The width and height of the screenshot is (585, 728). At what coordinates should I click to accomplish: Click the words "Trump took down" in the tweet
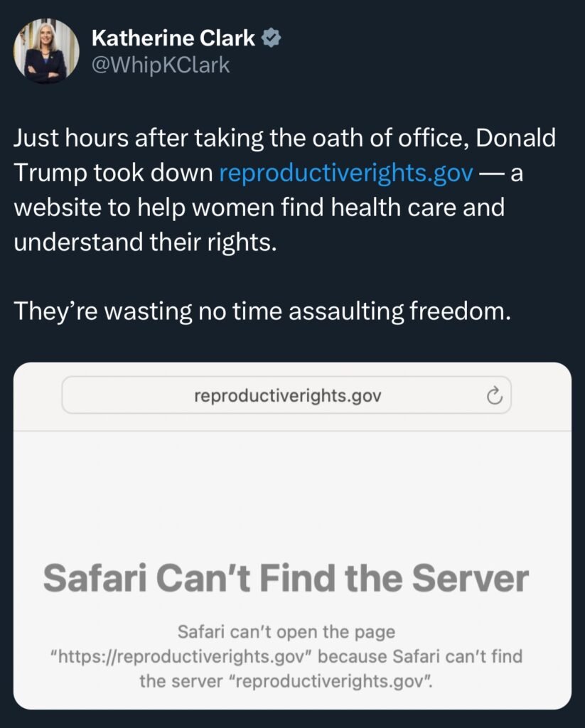(x=113, y=173)
